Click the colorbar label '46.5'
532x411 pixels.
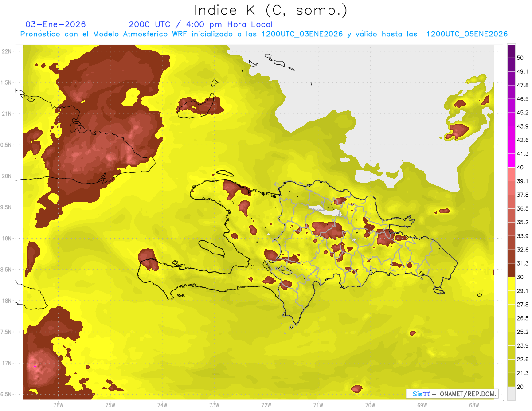click(x=523, y=99)
